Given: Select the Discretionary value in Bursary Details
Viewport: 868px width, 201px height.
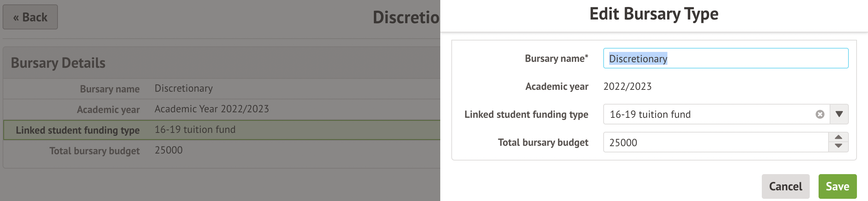Looking at the screenshot, I should tap(184, 88).
